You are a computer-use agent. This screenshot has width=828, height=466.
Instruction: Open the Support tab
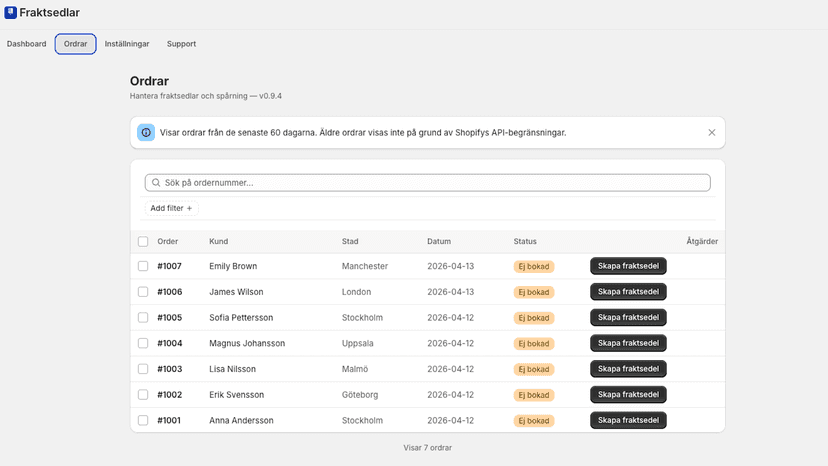tap(181, 44)
